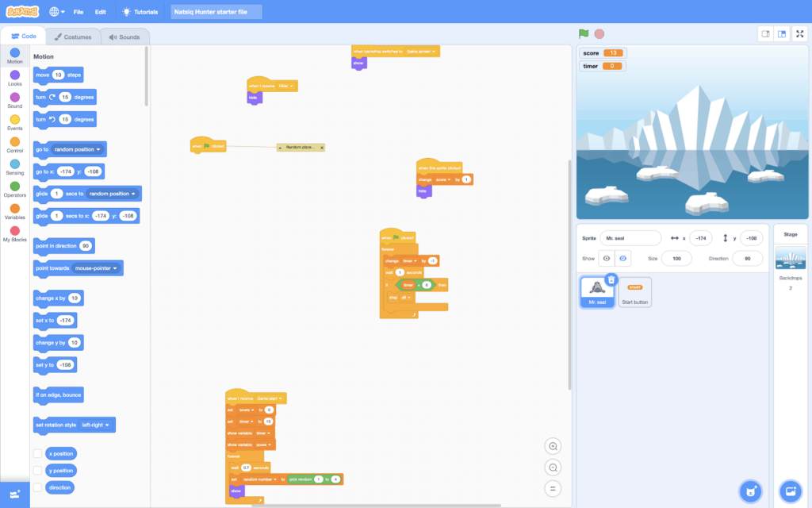Collapse the Random place comment

coord(280,148)
